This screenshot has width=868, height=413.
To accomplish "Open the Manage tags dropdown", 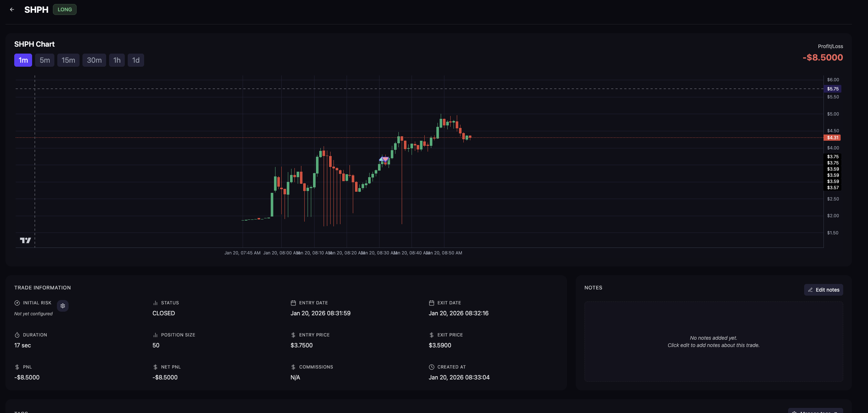I will coord(815,411).
